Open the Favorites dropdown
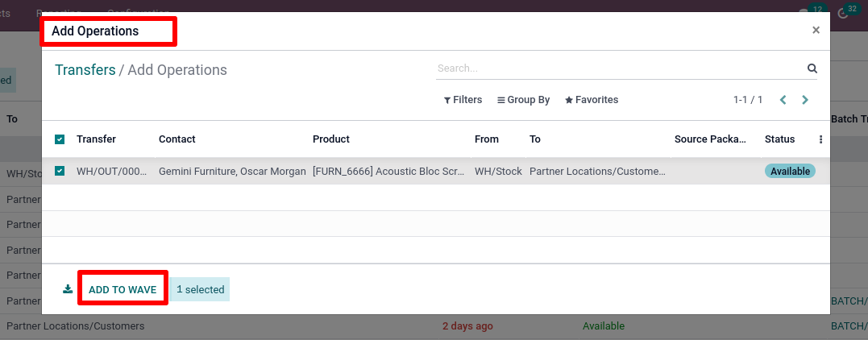 592,100
